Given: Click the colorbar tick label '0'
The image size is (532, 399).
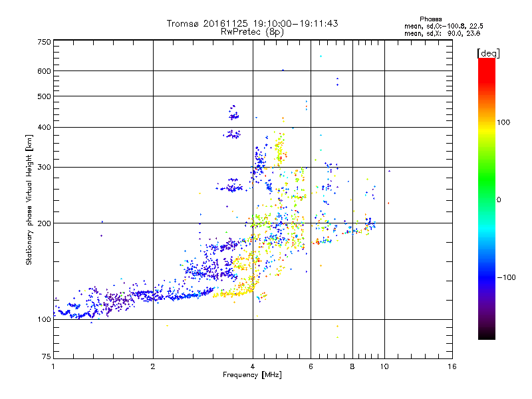Looking at the screenshot, I should (x=499, y=200).
